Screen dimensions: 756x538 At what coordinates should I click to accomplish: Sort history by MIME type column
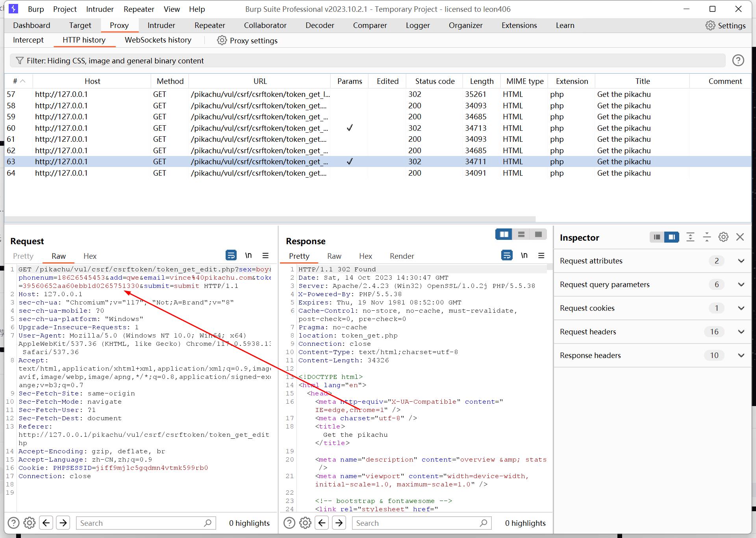[x=524, y=81]
